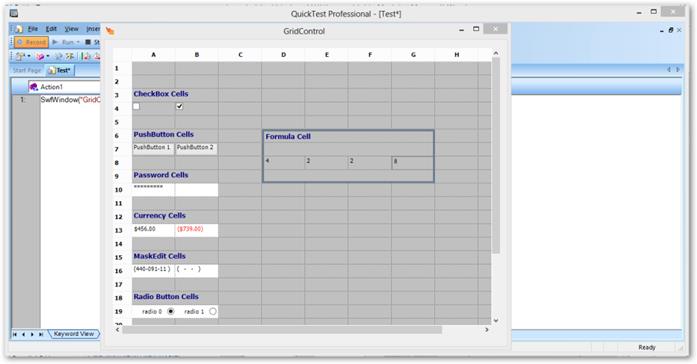The width and height of the screenshot is (697, 364).
Task: Click the left document scroll arrow at top right
Action: coord(669,70)
